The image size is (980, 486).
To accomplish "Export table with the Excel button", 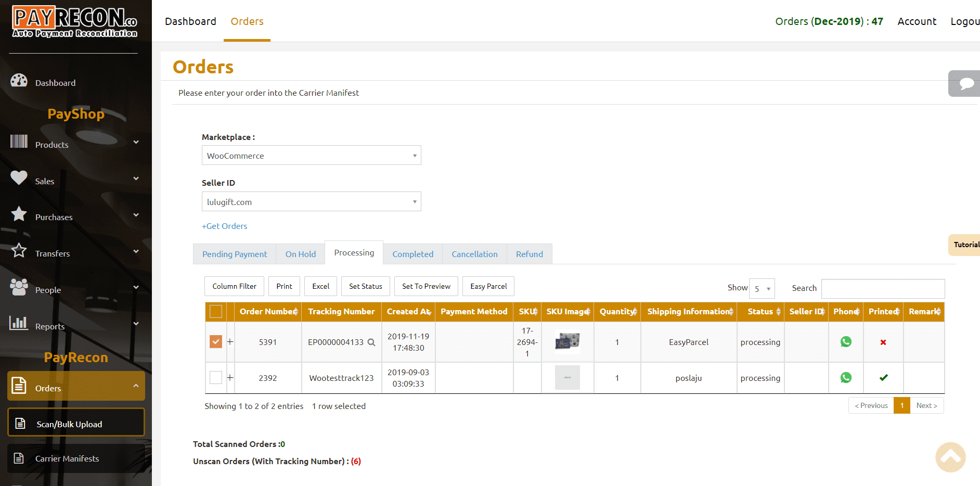I will click(x=320, y=286).
